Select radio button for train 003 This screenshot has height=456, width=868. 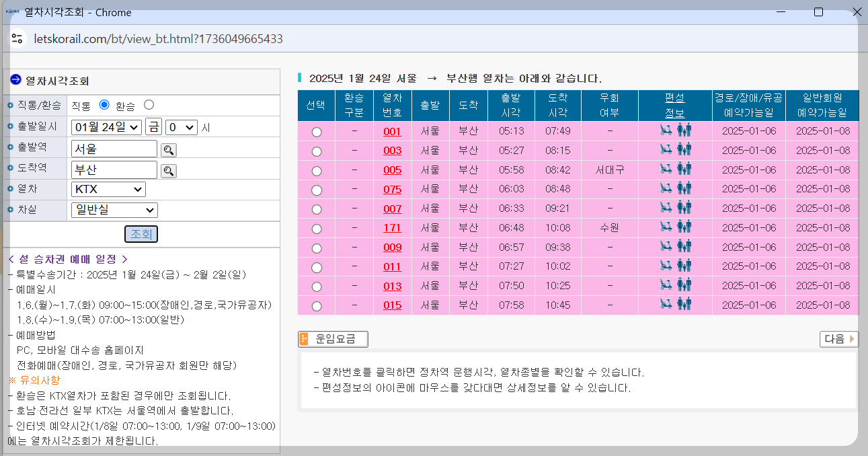pos(317,151)
